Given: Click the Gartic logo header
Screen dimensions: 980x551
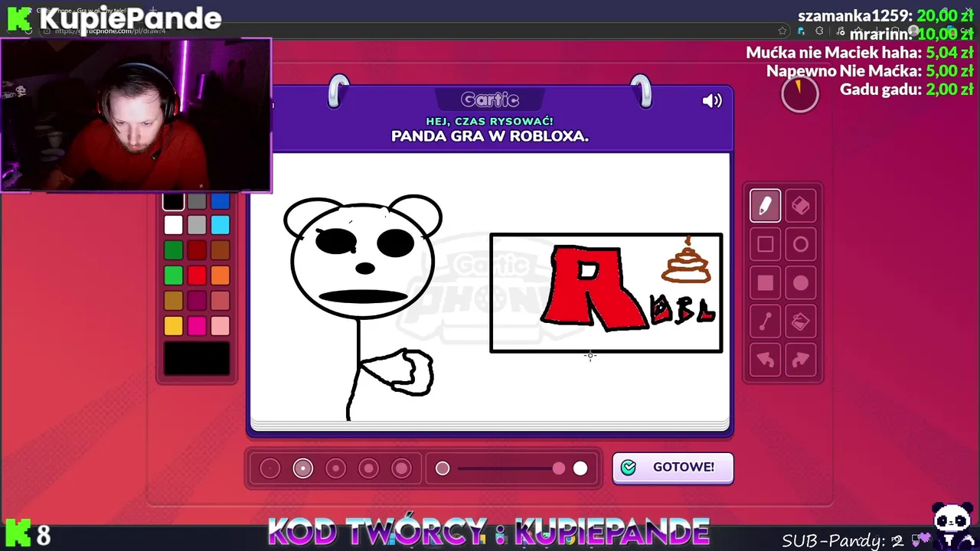Looking at the screenshot, I should click(x=490, y=100).
